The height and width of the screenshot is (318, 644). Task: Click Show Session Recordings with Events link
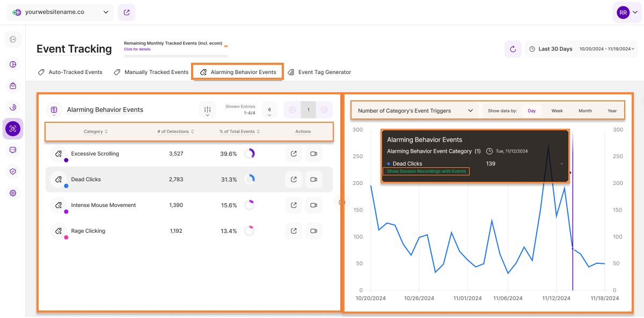coord(426,172)
